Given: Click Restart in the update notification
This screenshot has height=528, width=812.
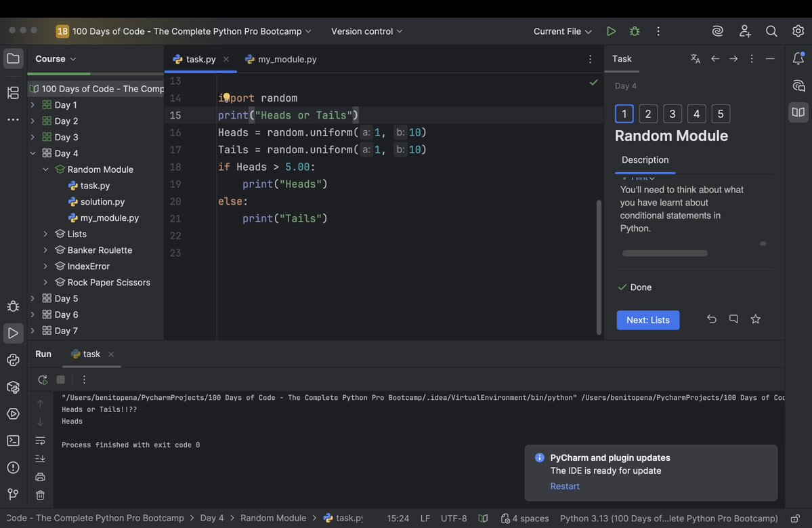Looking at the screenshot, I should pyautogui.click(x=564, y=485).
